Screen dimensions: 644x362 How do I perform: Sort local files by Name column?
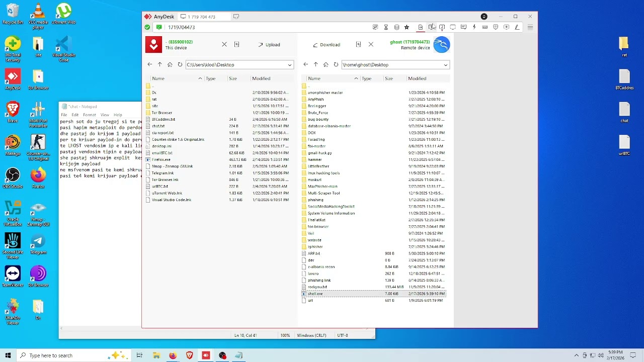(x=158, y=78)
